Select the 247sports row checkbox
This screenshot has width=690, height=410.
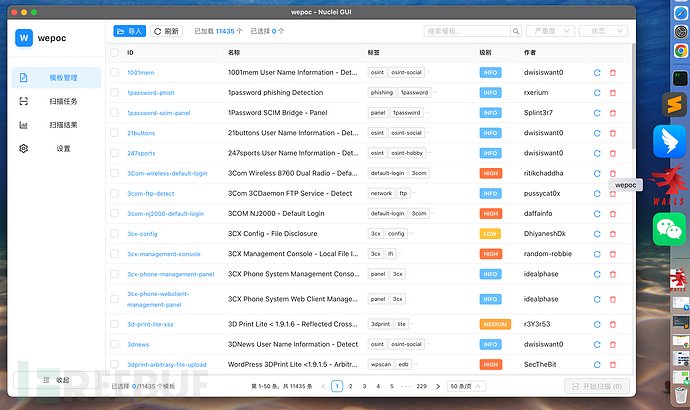tap(114, 153)
